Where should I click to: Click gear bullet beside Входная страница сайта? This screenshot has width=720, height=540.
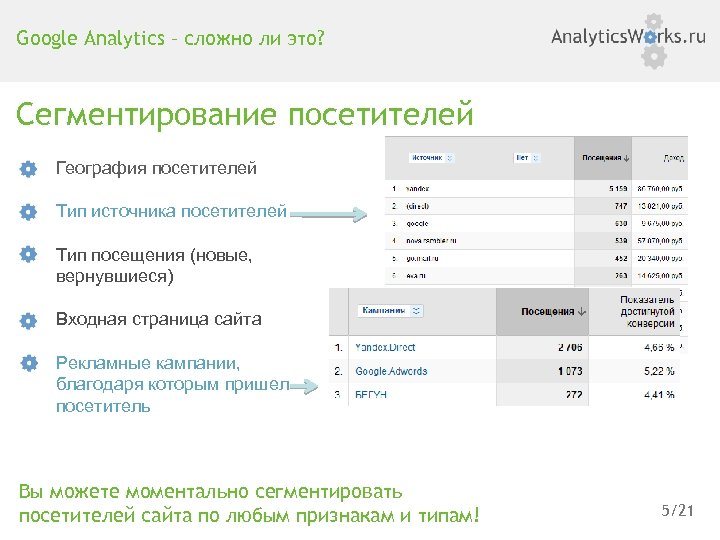click(x=28, y=320)
